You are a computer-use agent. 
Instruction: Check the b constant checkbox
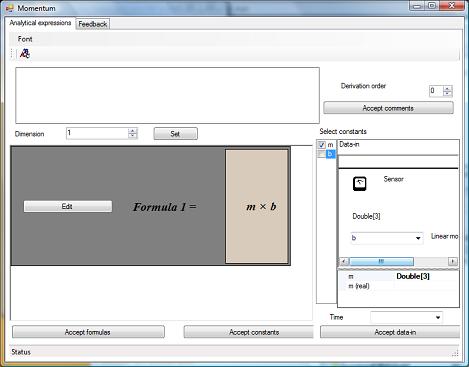[322, 154]
